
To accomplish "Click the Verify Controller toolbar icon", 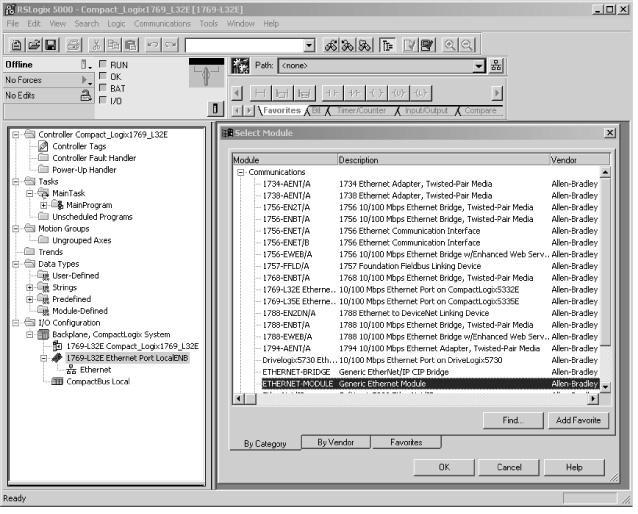I will pos(427,45).
